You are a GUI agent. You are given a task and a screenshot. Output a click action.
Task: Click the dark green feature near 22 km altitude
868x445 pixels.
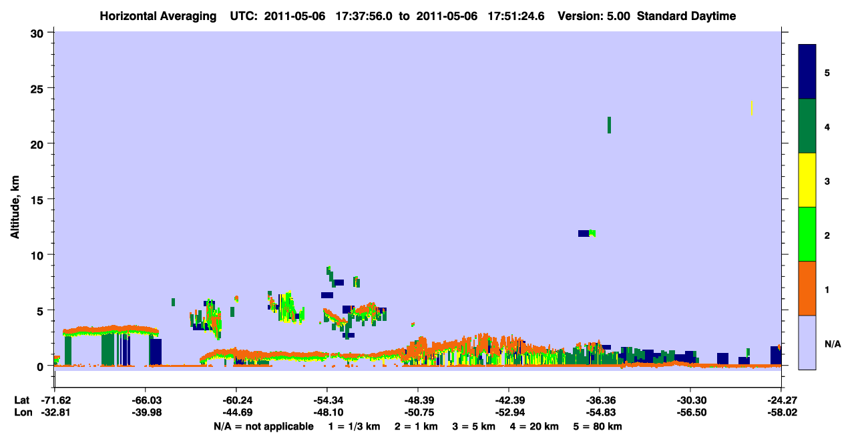coord(609,125)
